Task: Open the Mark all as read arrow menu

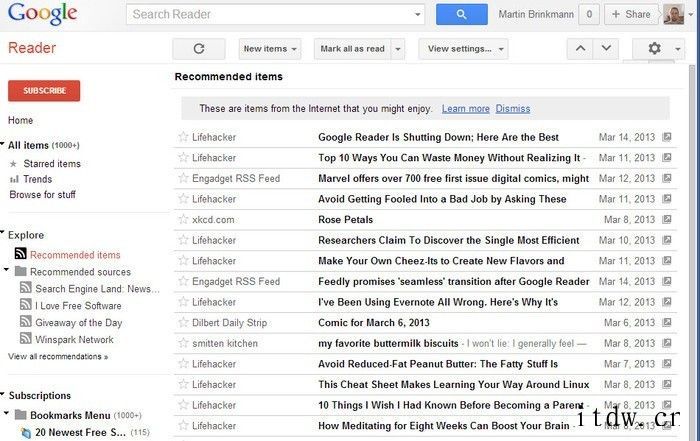Action: [398, 49]
